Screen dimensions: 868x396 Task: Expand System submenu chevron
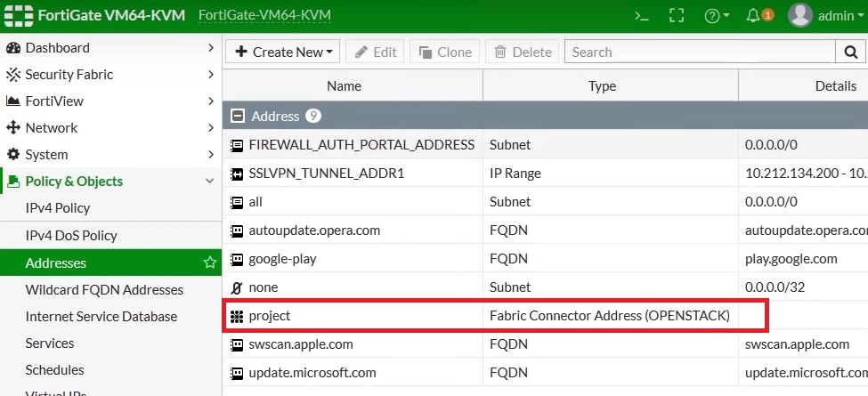click(210, 154)
